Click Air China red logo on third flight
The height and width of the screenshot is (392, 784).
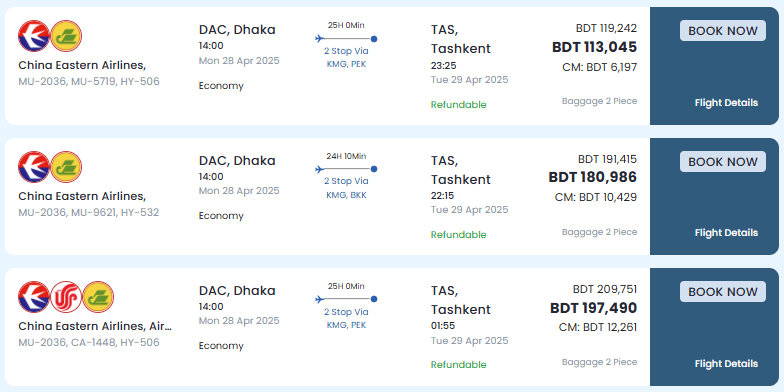[66, 297]
